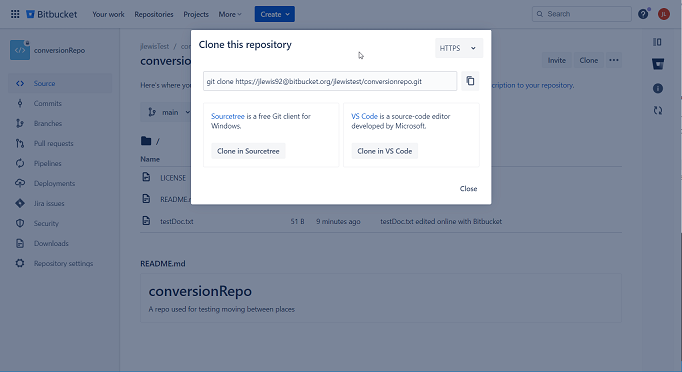Click the Pipelines icon in sidebar
The height and width of the screenshot is (372, 682).
coord(20,164)
